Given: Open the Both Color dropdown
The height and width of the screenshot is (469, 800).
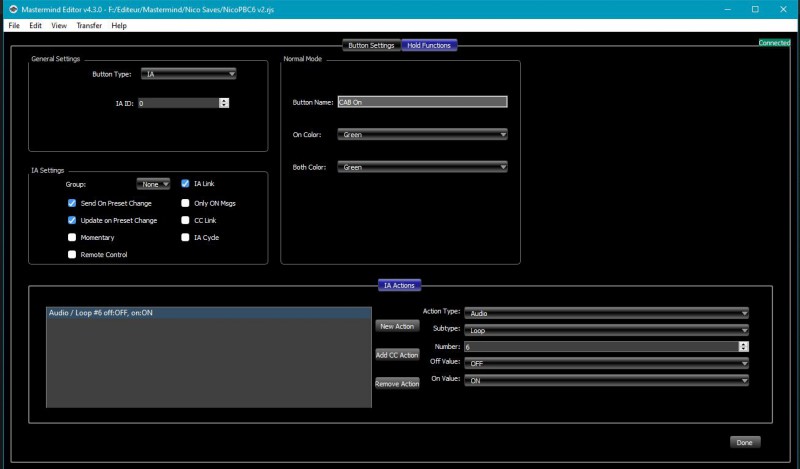Looking at the screenshot, I should coord(422,167).
